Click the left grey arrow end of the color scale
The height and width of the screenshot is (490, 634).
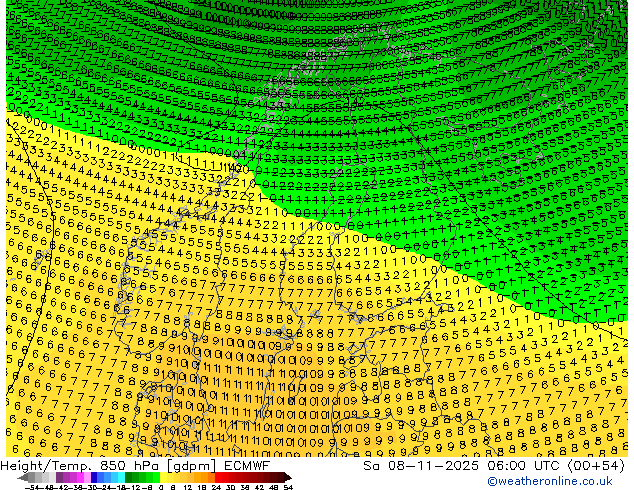pos(23,477)
